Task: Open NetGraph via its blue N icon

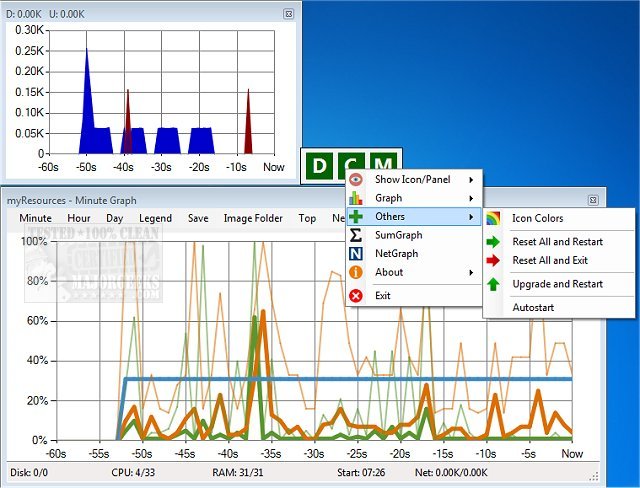Action: pyautogui.click(x=356, y=254)
